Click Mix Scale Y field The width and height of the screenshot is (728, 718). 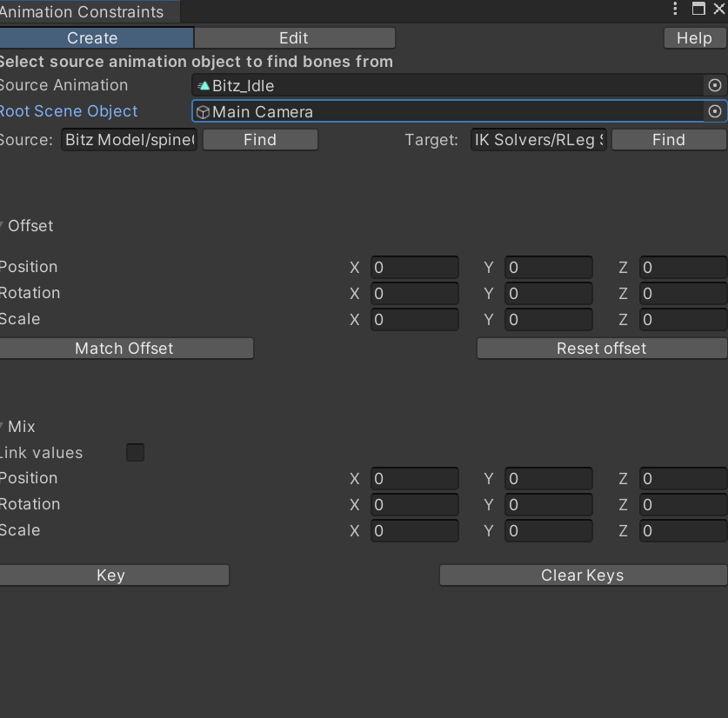pos(549,530)
